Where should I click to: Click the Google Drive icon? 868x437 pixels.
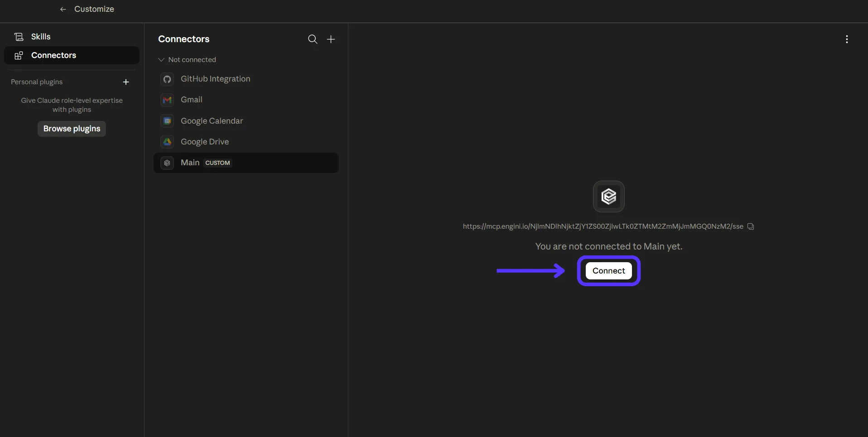(167, 142)
